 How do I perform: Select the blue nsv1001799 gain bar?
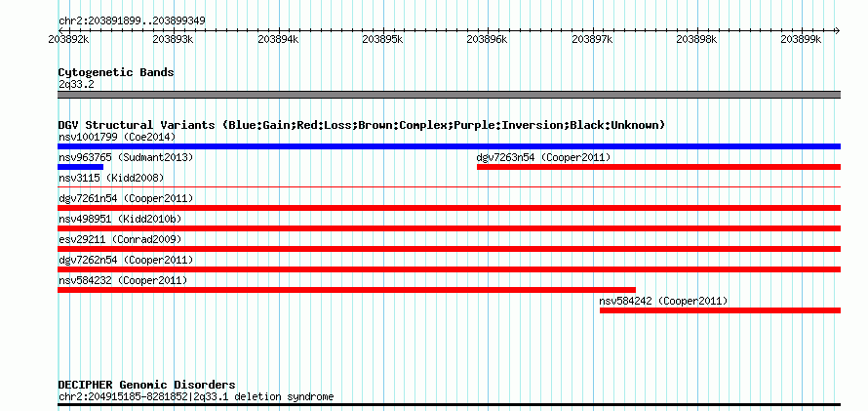click(449, 146)
